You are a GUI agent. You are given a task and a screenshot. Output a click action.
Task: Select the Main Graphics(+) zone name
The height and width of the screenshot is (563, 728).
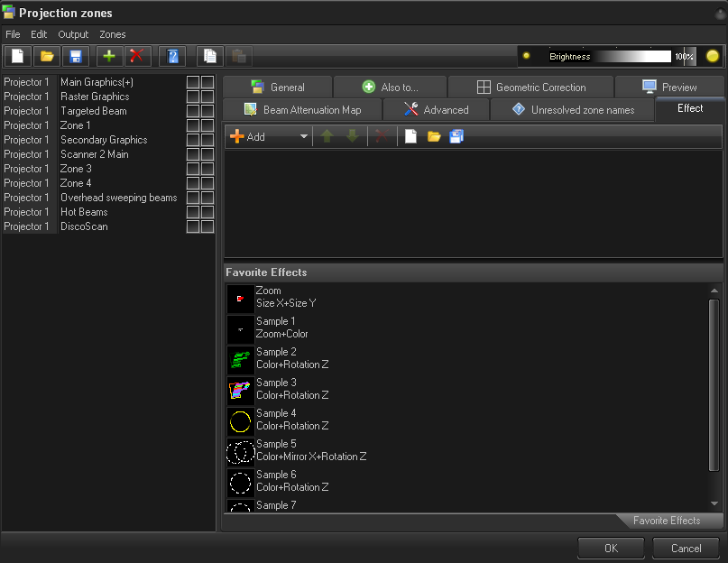[97, 82]
